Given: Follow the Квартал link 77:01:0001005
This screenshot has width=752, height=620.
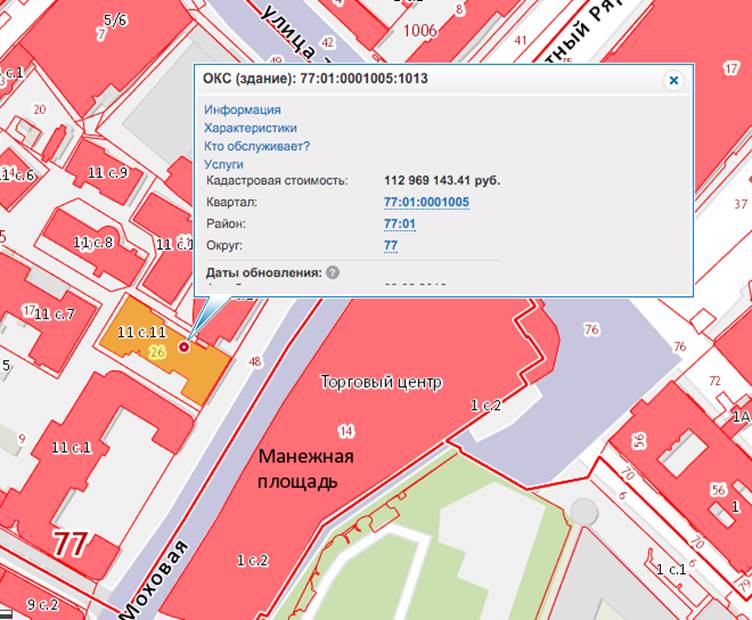Looking at the screenshot, I should 426,202.
